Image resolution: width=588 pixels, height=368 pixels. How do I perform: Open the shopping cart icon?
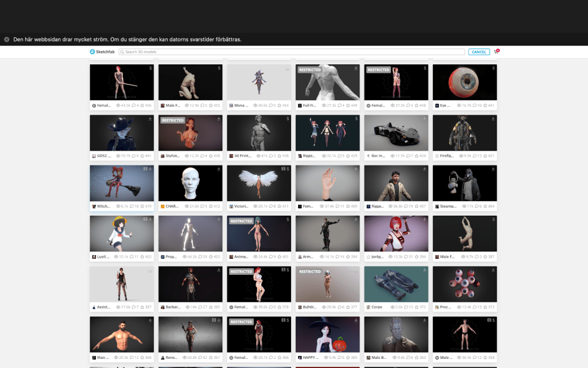(496, 52)
